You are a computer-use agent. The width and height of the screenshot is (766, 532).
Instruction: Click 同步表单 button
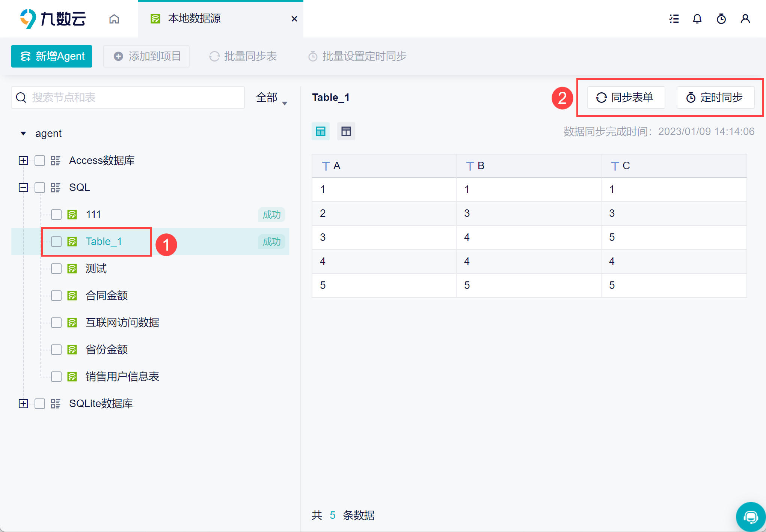click(x=626, y=98)
